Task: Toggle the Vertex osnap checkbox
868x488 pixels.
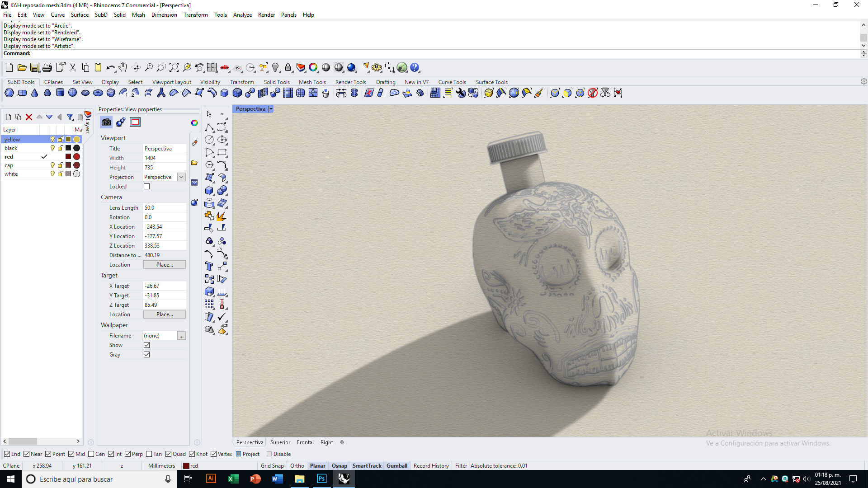Action: [213, 454]
